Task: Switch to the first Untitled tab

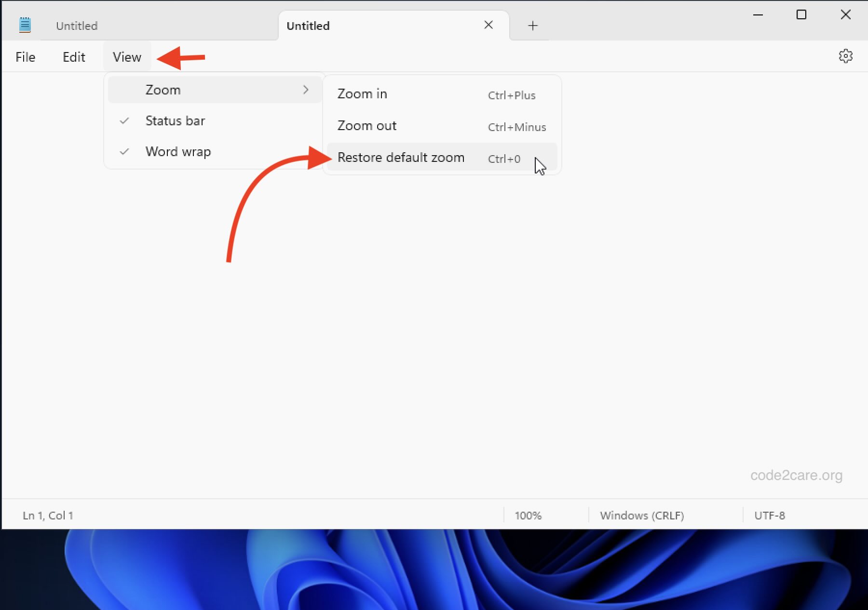Action: coord(77,26)
